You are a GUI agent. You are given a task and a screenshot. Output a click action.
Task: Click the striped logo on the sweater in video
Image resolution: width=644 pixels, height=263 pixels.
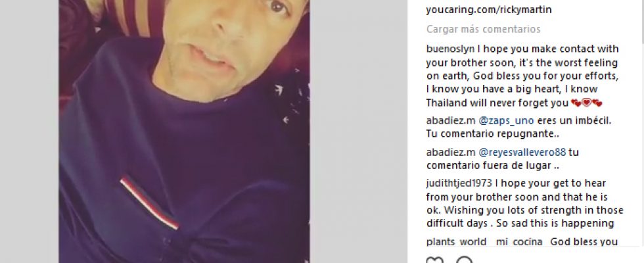(x=150, y=202)
